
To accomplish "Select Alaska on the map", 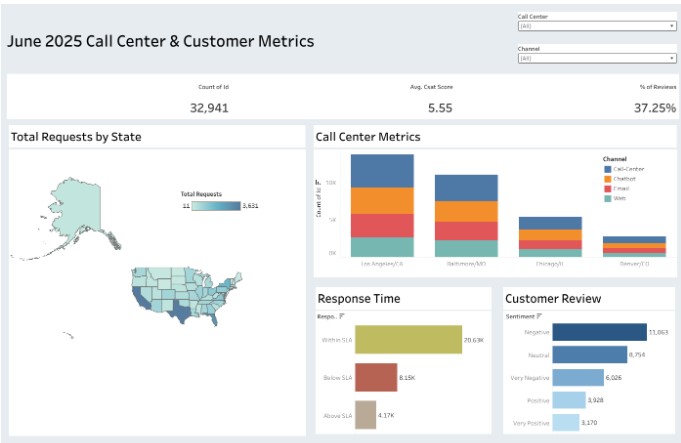I will [x=77, y=205].
